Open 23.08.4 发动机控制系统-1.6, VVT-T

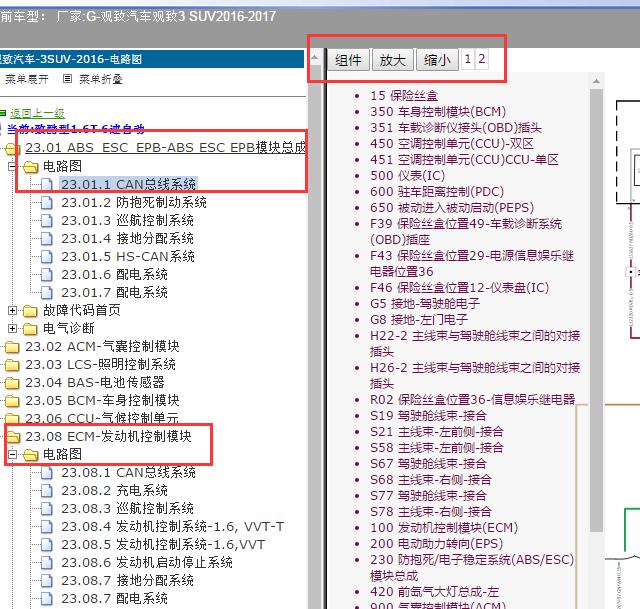pos(172,527)
